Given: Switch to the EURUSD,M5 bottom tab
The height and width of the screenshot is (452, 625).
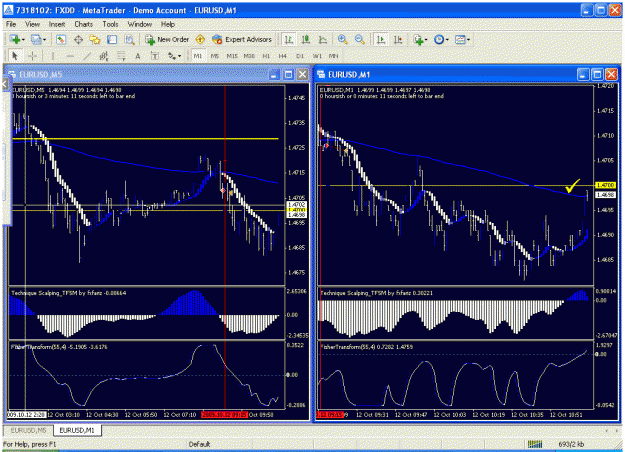Looking at the screenshot, I should [28, 430].
